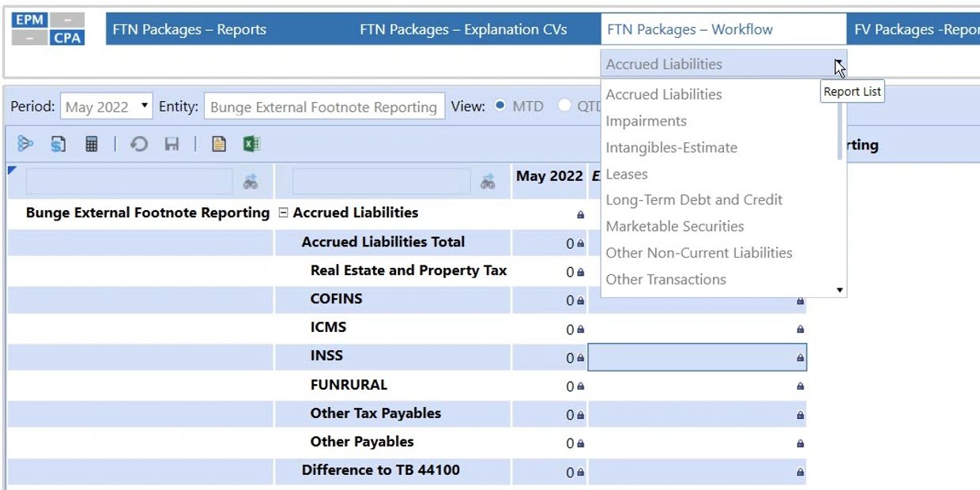Viewport: 980px width, 490px height.
Task: Click binoculars search icon beside first filter box
Action: click(x=251, y=182)
